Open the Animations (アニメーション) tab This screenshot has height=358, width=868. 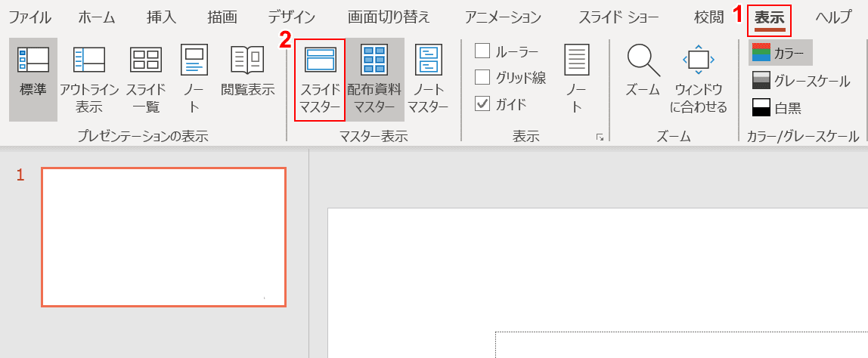tap(503, 17)
